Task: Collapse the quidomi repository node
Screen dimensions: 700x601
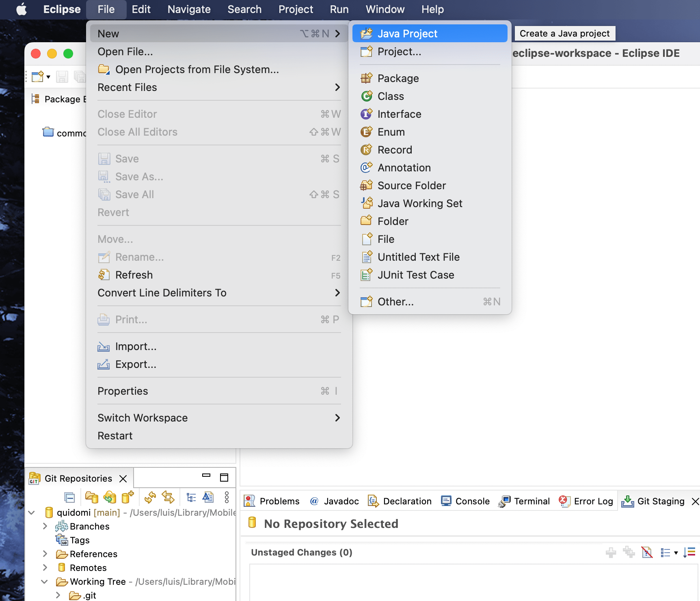Action: [x=32, y=513]
